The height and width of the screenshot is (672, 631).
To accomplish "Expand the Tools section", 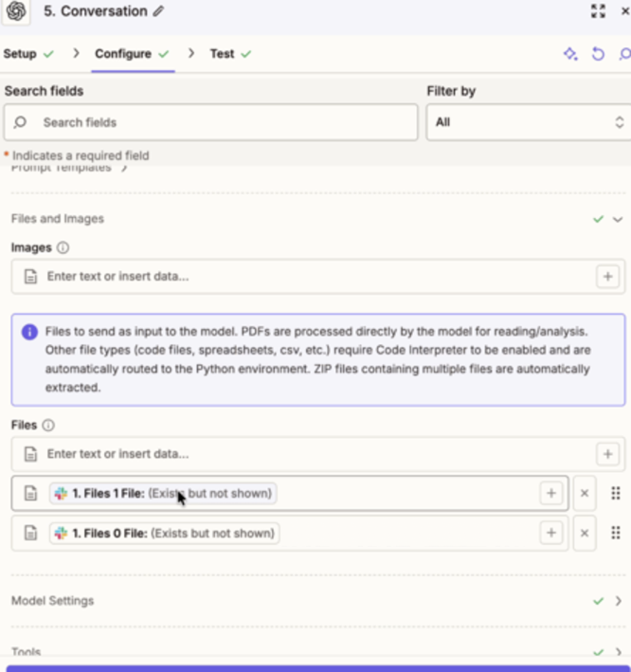I will click(617, 652).
